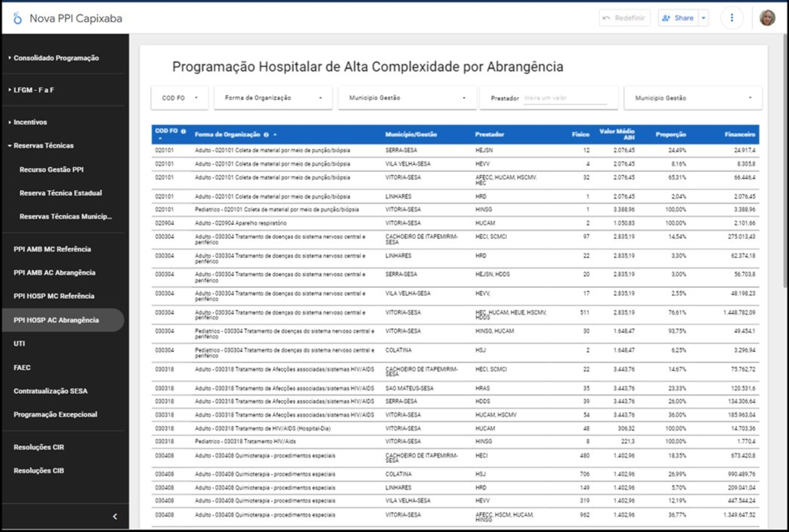Open the Forma de Organização filter dropdown

pyautogui.click(x=273, y=98)
